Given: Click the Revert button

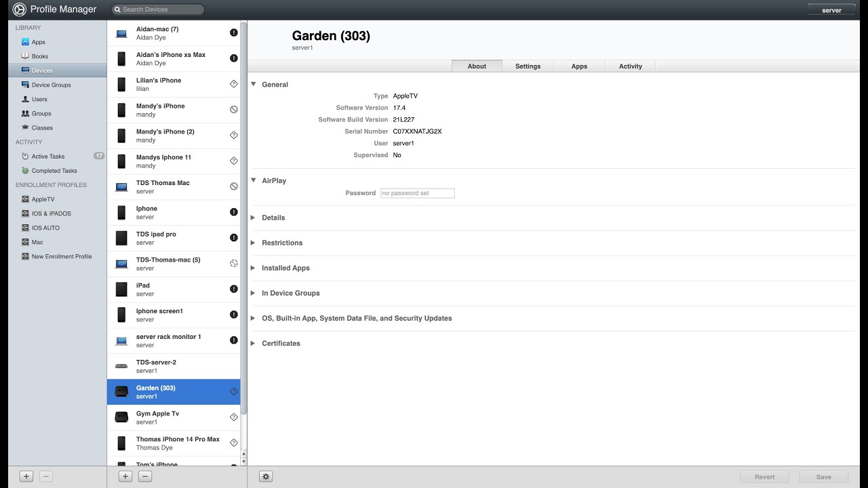Looking at the screenshot, I should tap(764, 476).
